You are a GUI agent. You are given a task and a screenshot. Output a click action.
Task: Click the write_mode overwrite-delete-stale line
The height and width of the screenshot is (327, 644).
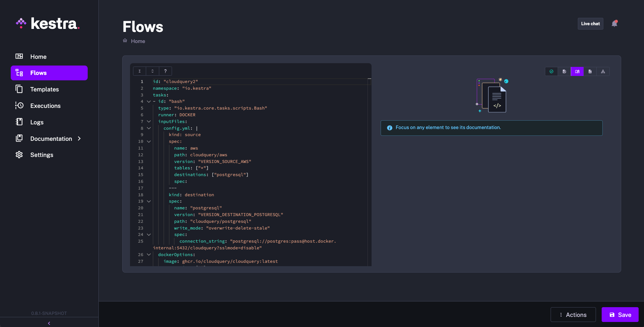coord(222,228)
